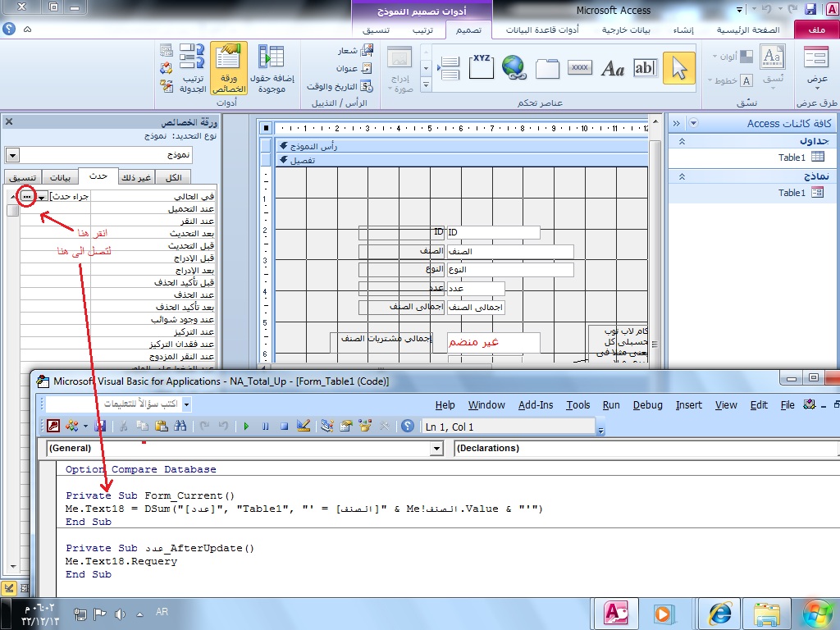Switch to Create (إنشاء) ribbon tab

tap(683, 30)
